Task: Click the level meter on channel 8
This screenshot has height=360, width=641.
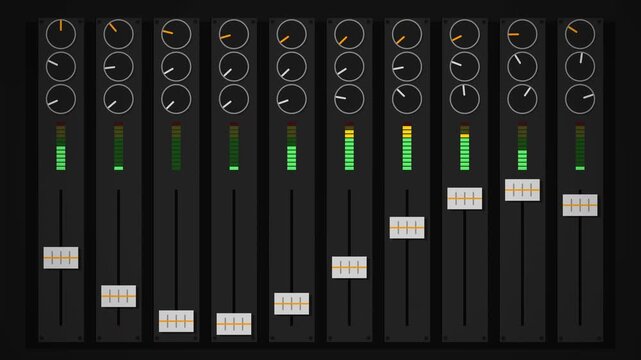Action: click(464, 146)
